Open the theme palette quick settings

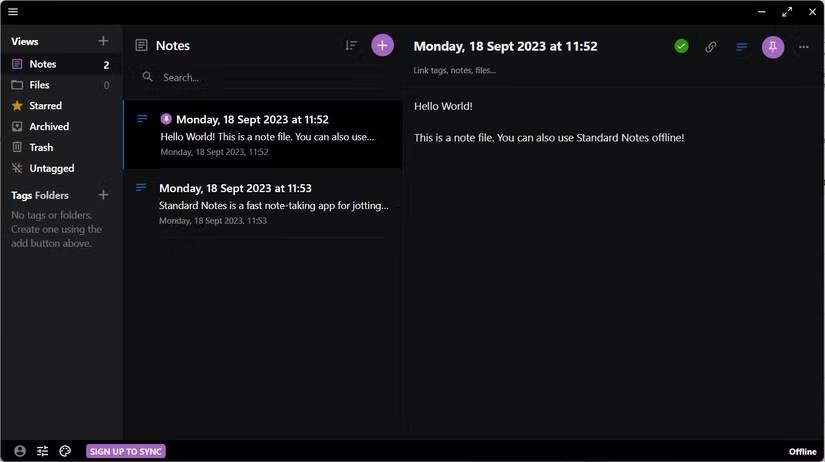(x=65, y=451)
